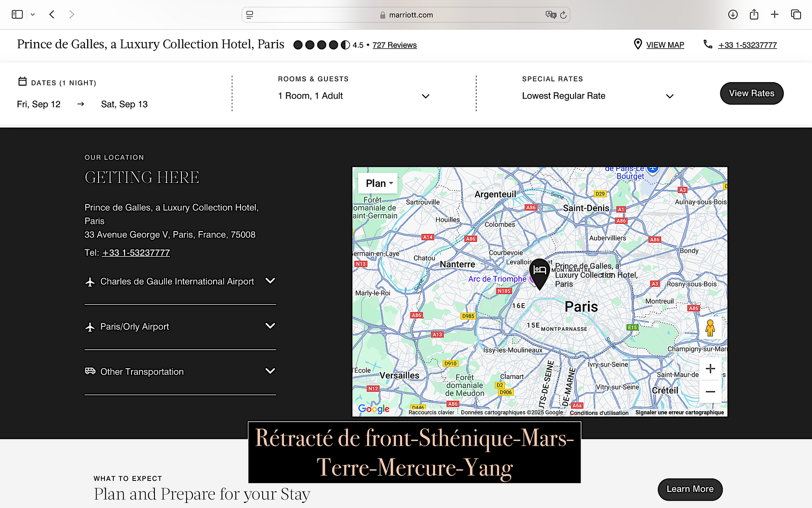The width and height of the screenshot is (812, 508).
Task: Open the Safari downloads icon
Action: coord(733,14)
